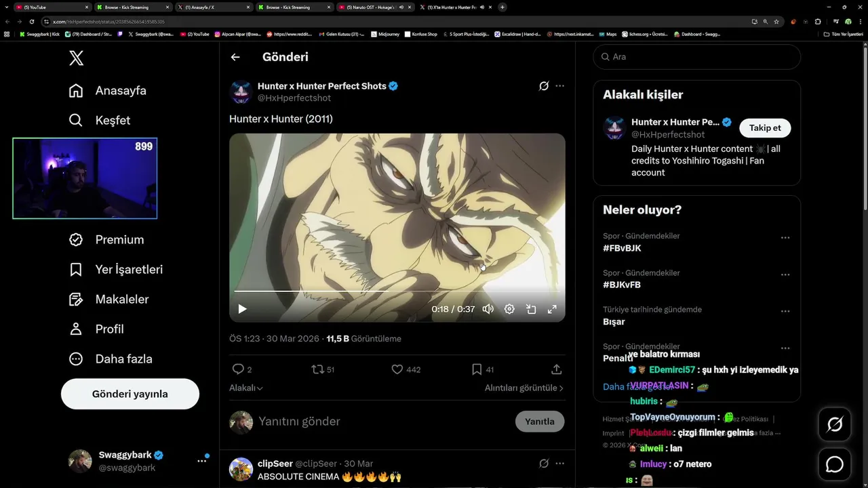Viewport: 868px width, 488px height.
Task: Click the video progress bar
Action: coord(397,291)
